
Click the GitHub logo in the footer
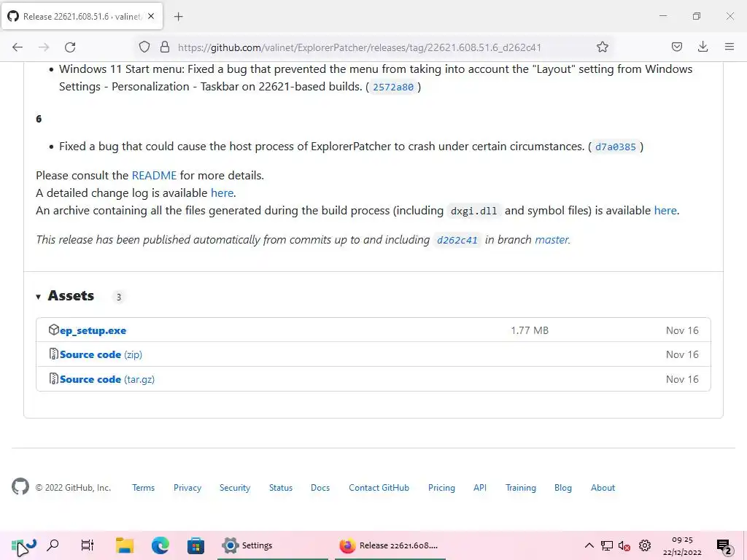pyautogui.click(x=20, y=486)
